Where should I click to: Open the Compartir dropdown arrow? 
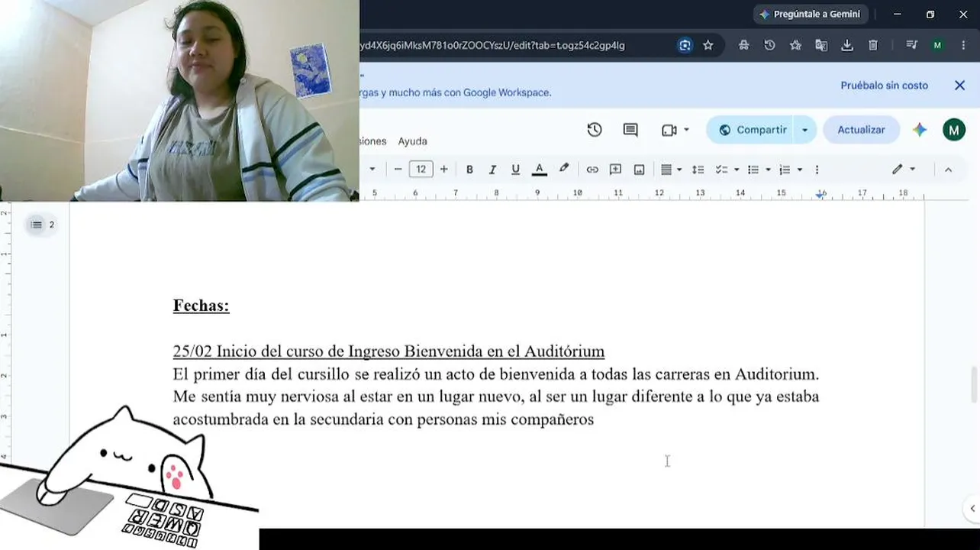pos(804,130)
